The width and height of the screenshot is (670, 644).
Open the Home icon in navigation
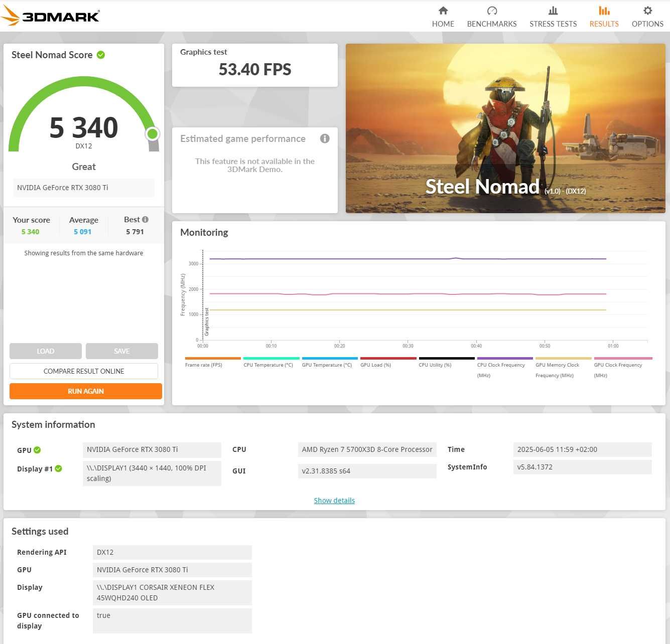[x=443, y=11]
